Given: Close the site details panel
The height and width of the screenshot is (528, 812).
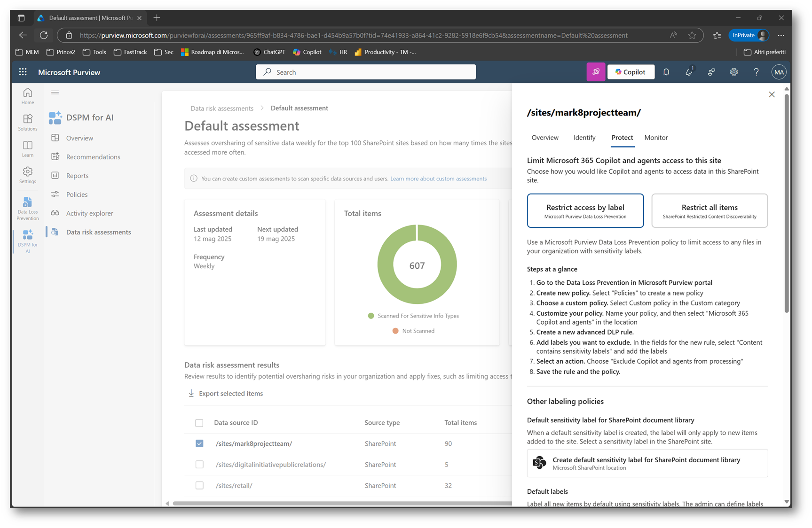Looking at the screenshot, I should (772, 94).
